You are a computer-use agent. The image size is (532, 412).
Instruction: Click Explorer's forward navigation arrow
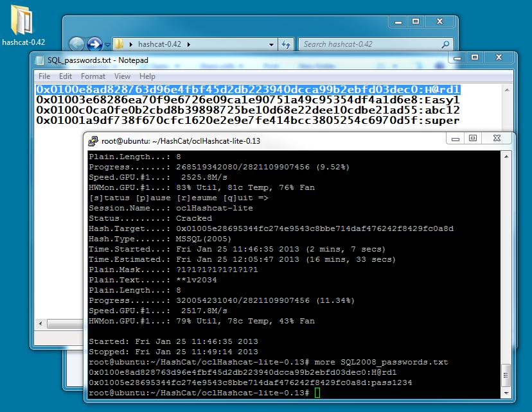[x=94, y=44]
